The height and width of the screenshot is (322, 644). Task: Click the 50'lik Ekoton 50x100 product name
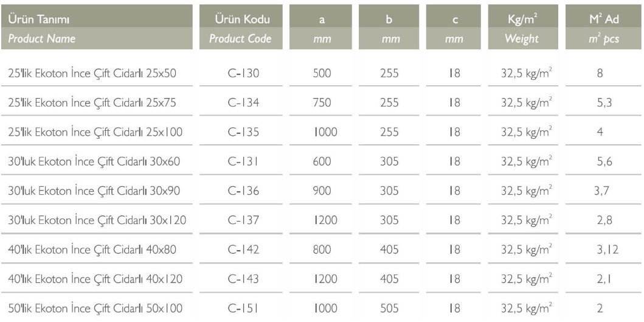[x=95, y=309]
